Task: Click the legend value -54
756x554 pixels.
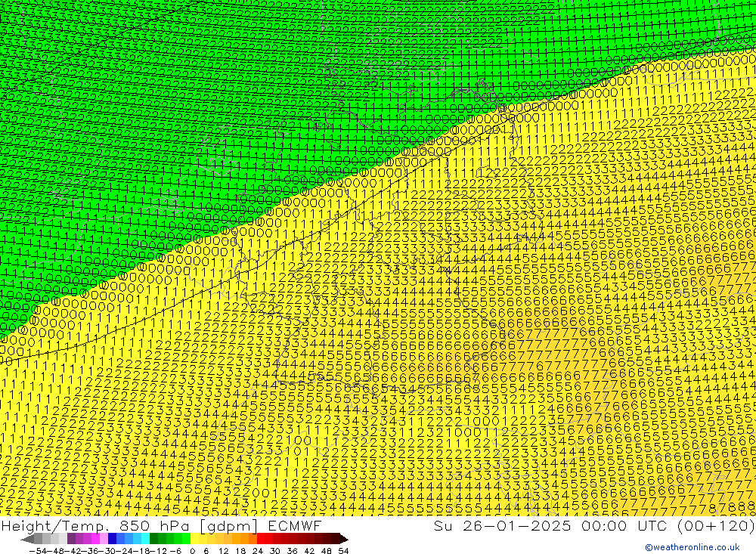Action: click(38, 551)
